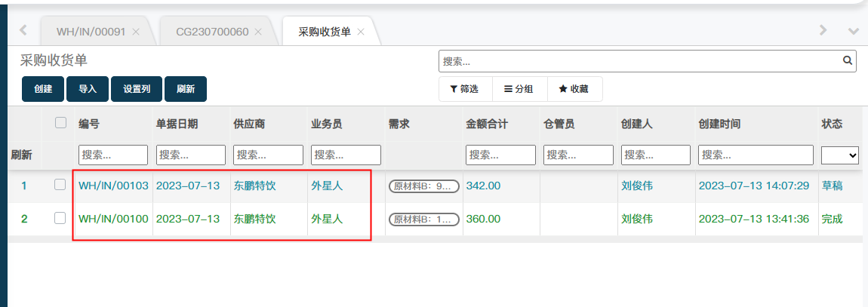Screen dimensions: 868x307
Task: Click the search magnifier icon
Action: [848, 60]
